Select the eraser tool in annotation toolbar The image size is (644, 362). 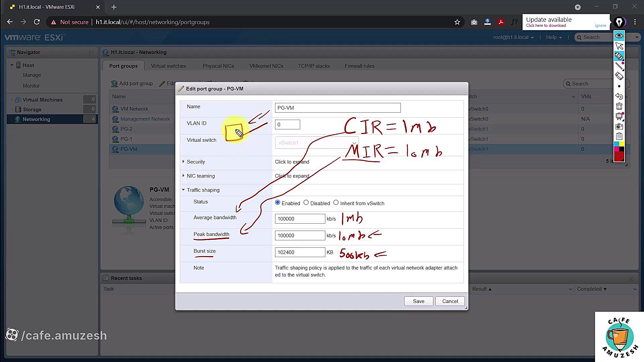tap(619, 76)
